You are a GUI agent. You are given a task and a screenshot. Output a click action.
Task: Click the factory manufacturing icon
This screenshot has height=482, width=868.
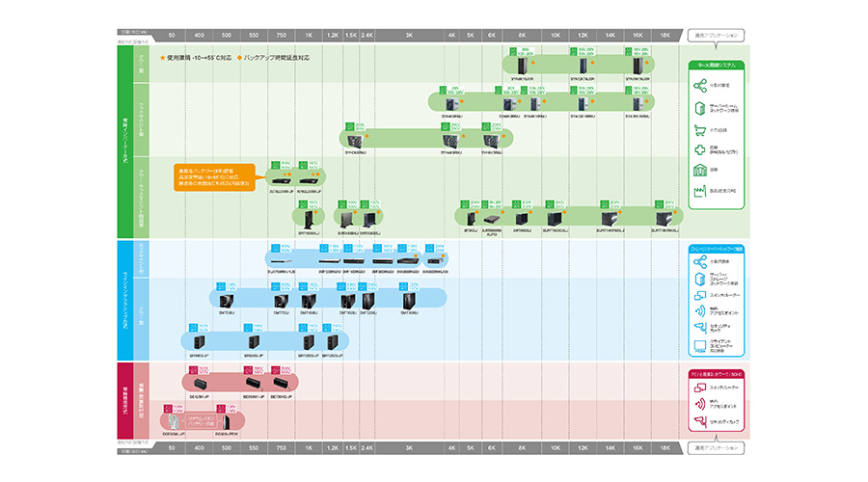click(700, 191)
